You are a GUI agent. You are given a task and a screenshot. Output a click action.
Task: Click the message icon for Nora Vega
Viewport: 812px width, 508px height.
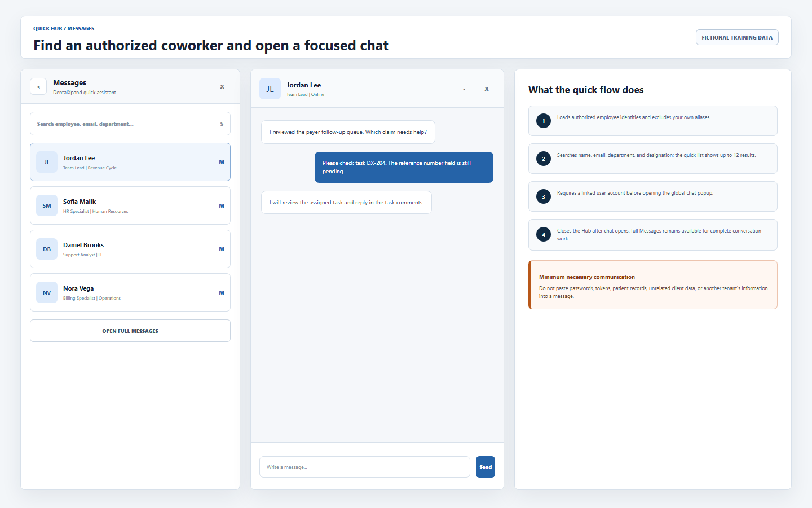click(222, 292)
